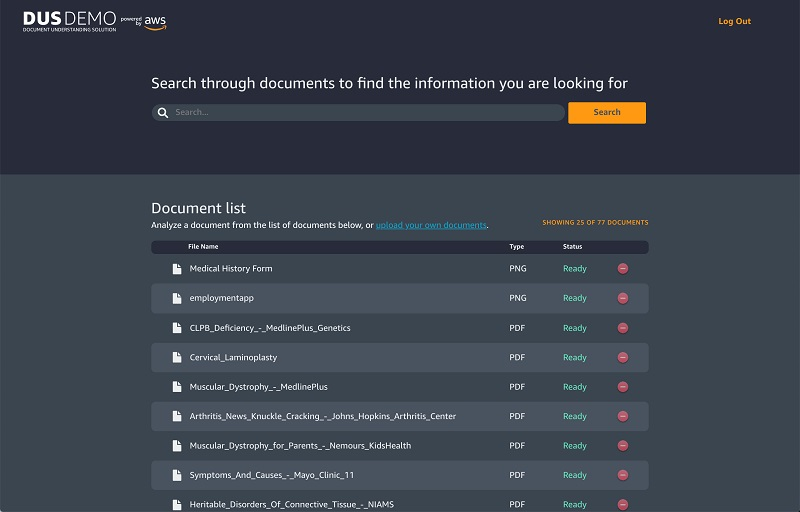800x512 pixels.
Task: Open Arthritis_News_Knuckle_Cracking_-_Johns_Hopkins_Arthritis_Center
Action: point(322,416)
